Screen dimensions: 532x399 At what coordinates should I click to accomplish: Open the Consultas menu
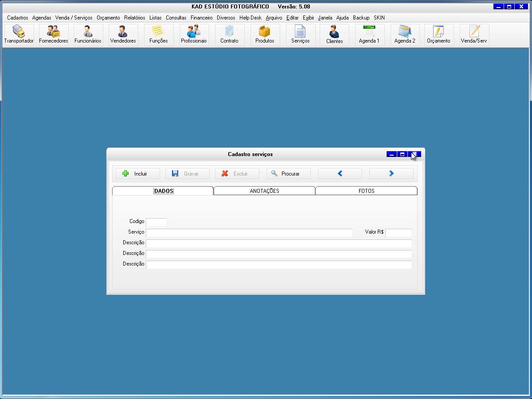176,18
